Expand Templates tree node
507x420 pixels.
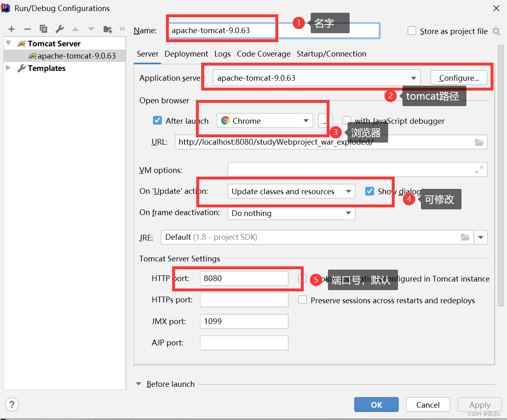(x=8, y=68)
